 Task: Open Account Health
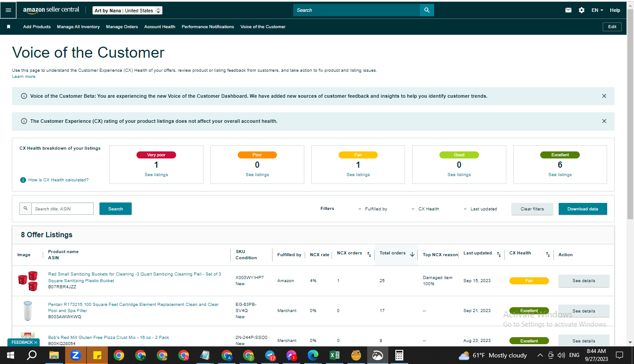pyautogui.click(x=160, y=27)
